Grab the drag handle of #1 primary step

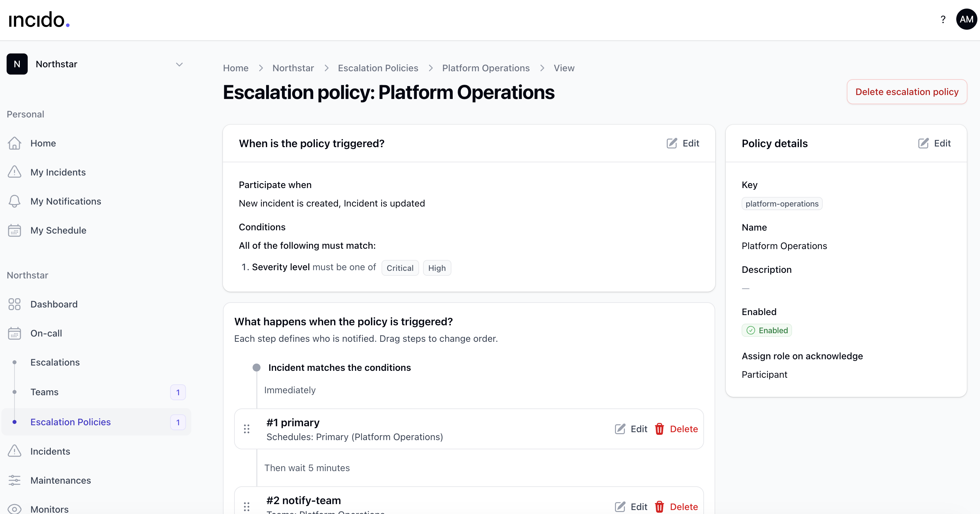pyautogui.click(x=247, y=429)
